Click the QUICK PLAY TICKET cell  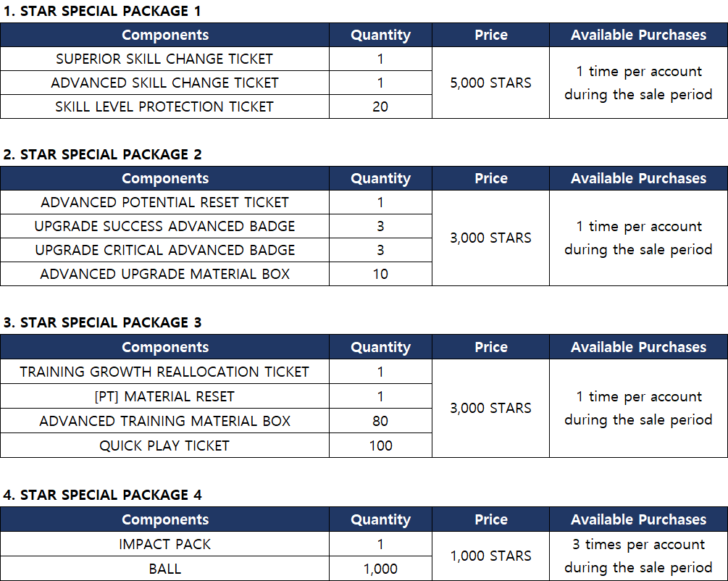tap(164, 446)
